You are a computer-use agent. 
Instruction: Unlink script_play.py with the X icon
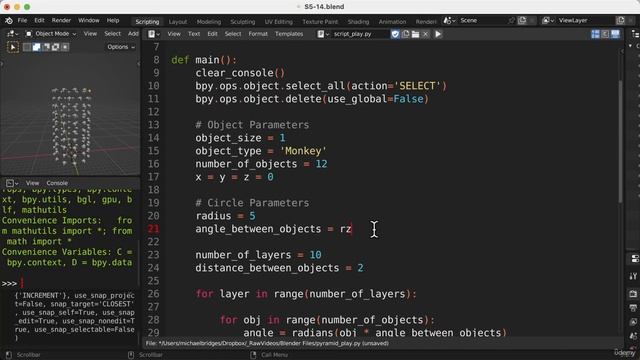425,34
